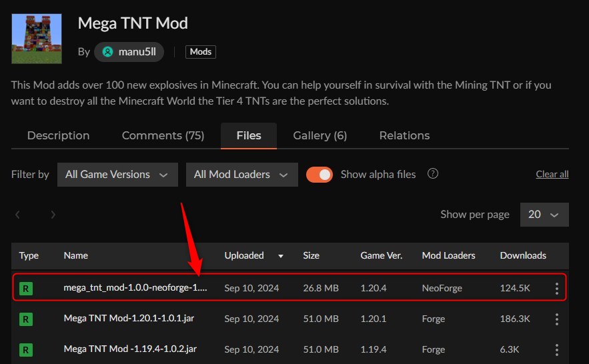Select the Files tab
This screenshot has height=364, width=589.
click(249, 135)
